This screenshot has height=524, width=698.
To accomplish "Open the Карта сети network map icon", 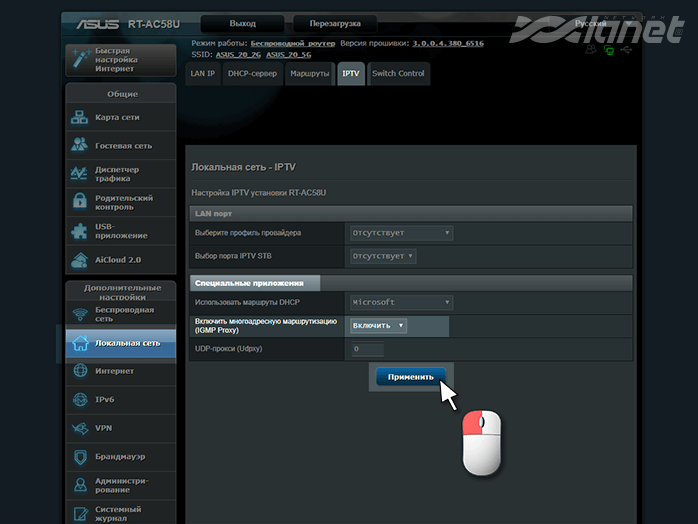I will [80, 118].
